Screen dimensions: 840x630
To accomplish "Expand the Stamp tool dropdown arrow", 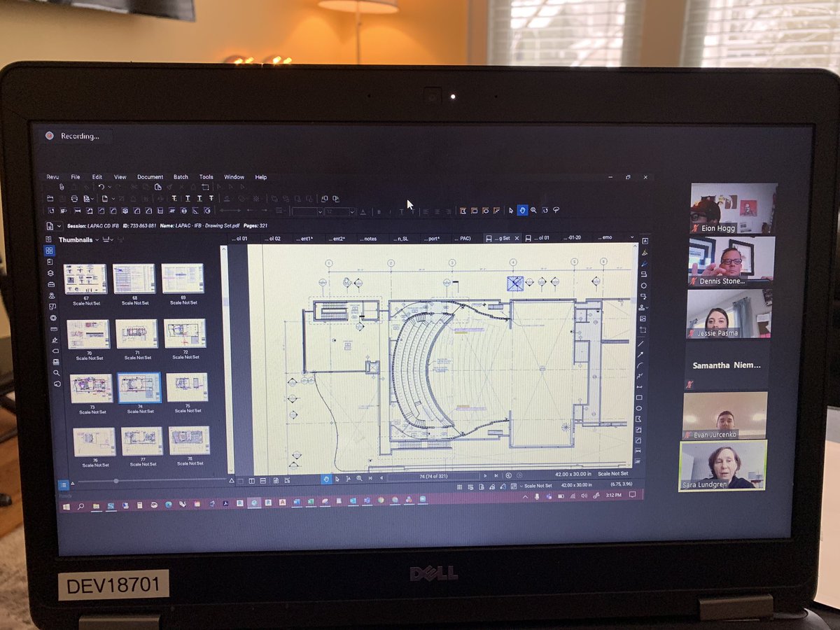I will click(647, 307).
